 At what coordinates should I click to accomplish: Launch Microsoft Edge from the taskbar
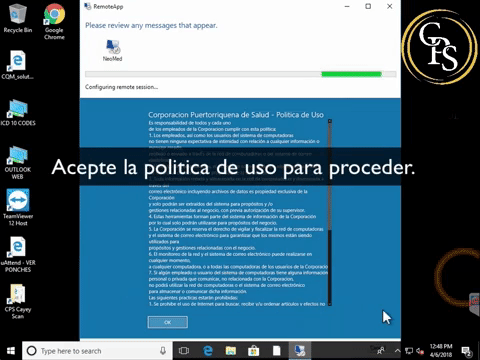pyautogui.click(x=208, y=351)
